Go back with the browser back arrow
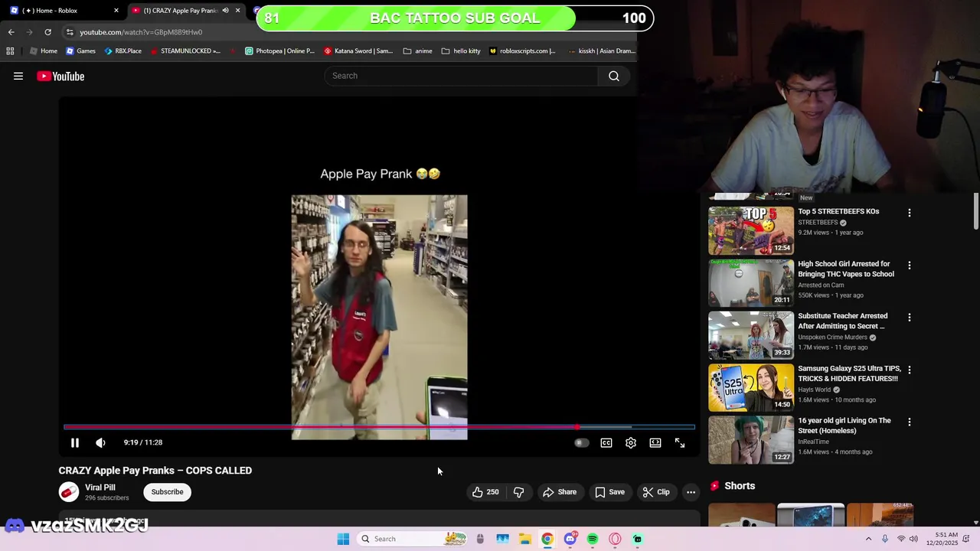Screen dimensions: 980x551 (11, 32)
